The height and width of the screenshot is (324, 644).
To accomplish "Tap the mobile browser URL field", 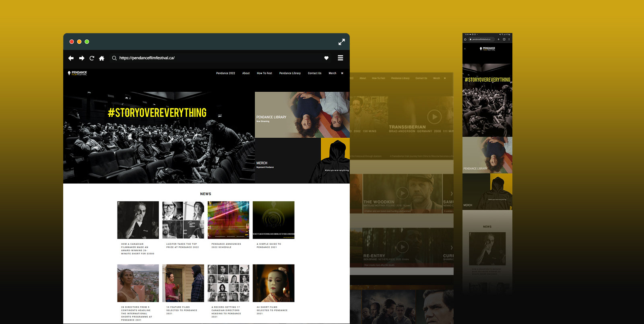I will [482, 39].
